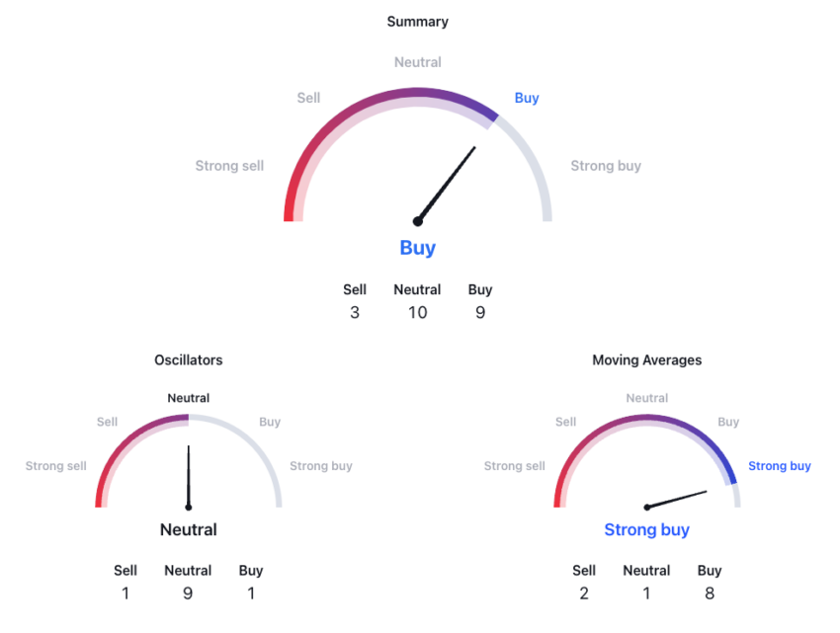The height and width of the screenshot is (633, 840).
Task: Click the Oscillators gauge needle
Action: point(189,477)
